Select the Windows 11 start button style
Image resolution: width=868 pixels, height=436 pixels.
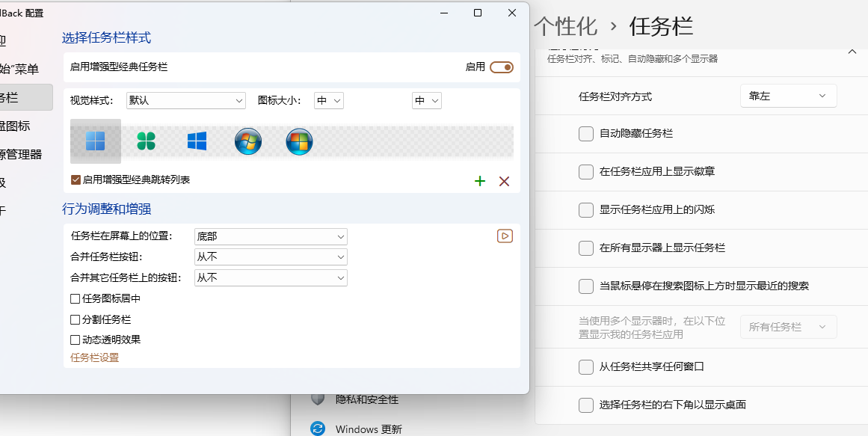[95, 141]
